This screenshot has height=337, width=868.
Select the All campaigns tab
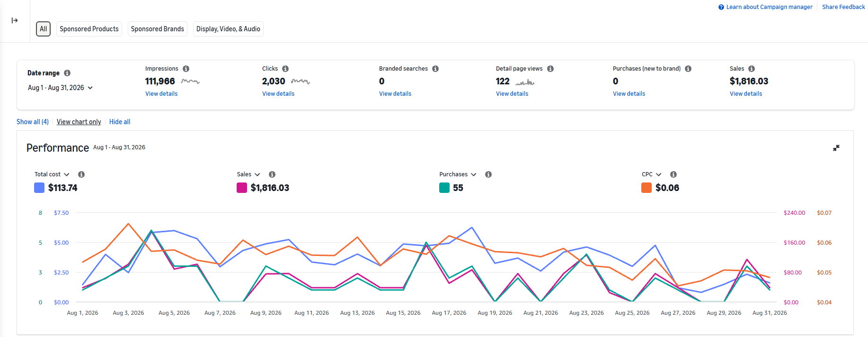(44, 29)
